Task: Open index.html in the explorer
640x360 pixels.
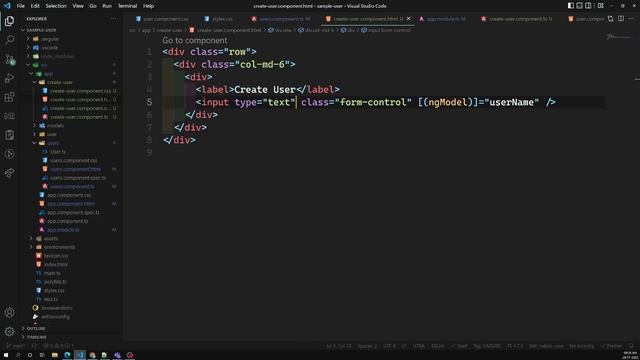Action: pyautogui.click(x=56, y=264)
